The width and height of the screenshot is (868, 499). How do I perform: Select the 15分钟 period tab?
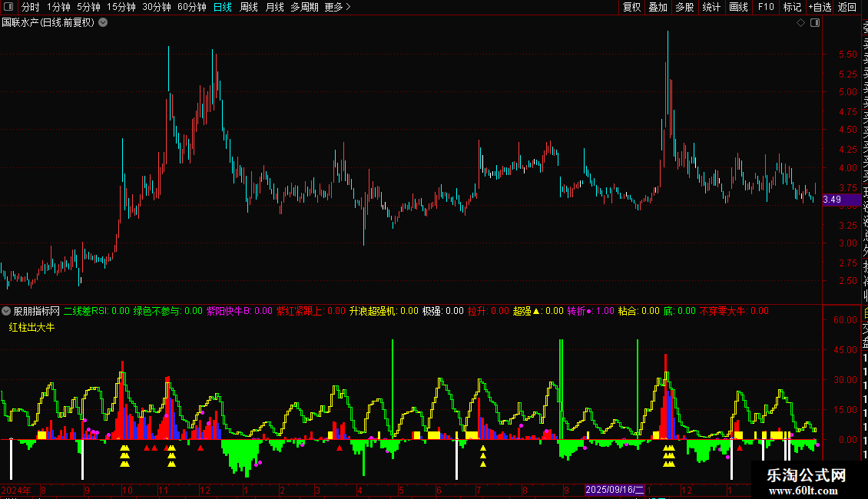121,7
